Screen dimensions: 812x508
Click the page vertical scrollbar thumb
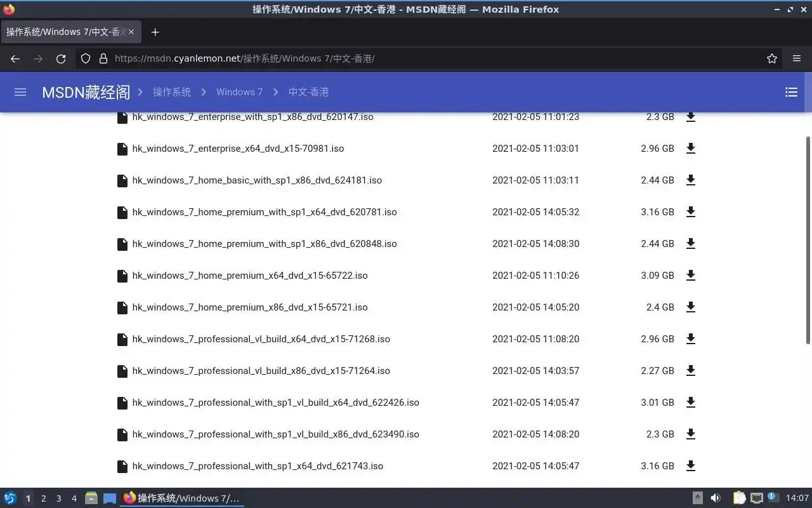coord(808,240)
